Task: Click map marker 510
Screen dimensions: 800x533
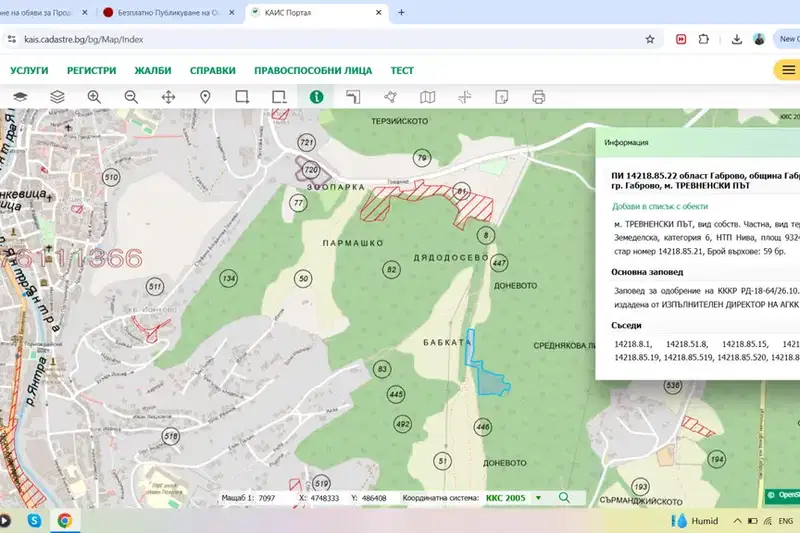Action: pos(111,177)
